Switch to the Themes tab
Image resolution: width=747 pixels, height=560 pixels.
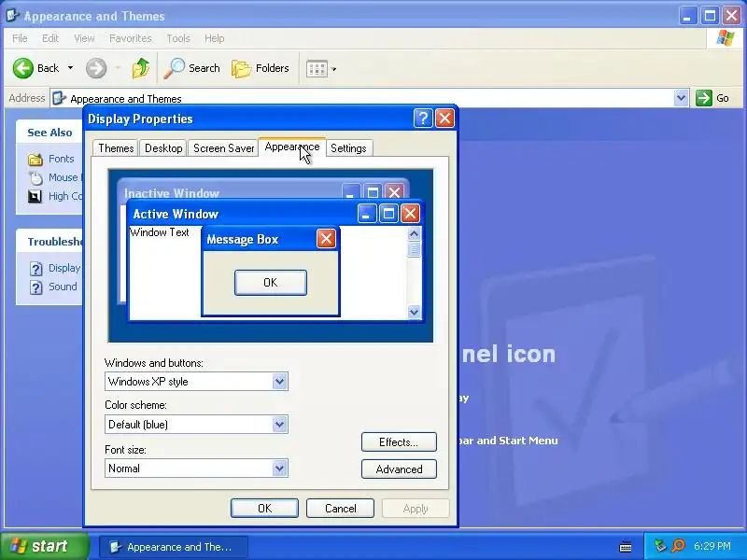tap(116, 148)
